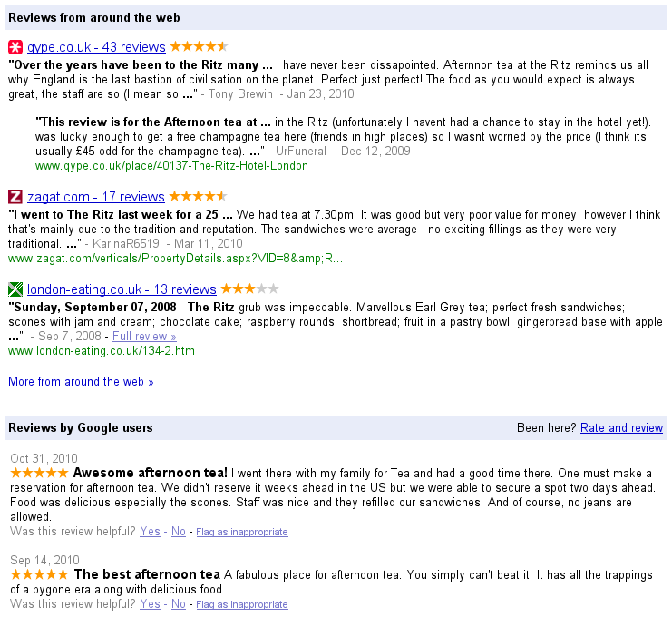Open qype.co.uk - 43 reviews link
Image resolution: width=672 pixels, height=617 pixels.
pos(96,47)
